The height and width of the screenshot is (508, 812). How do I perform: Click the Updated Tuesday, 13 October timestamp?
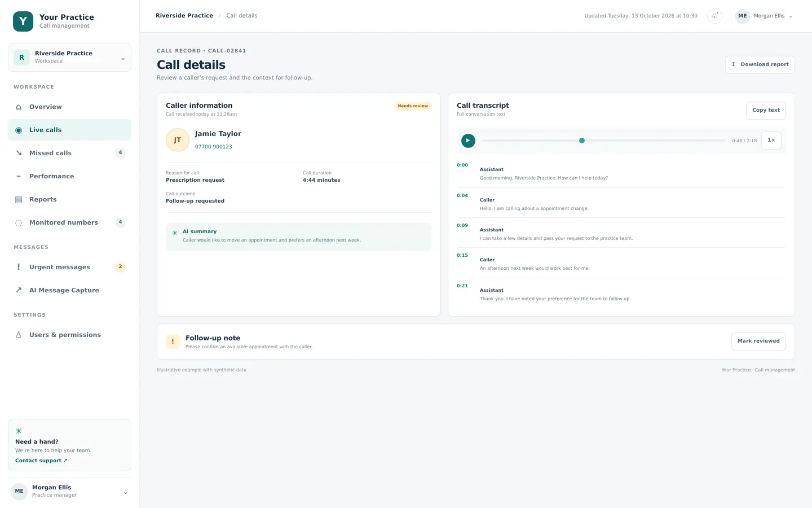641,16
